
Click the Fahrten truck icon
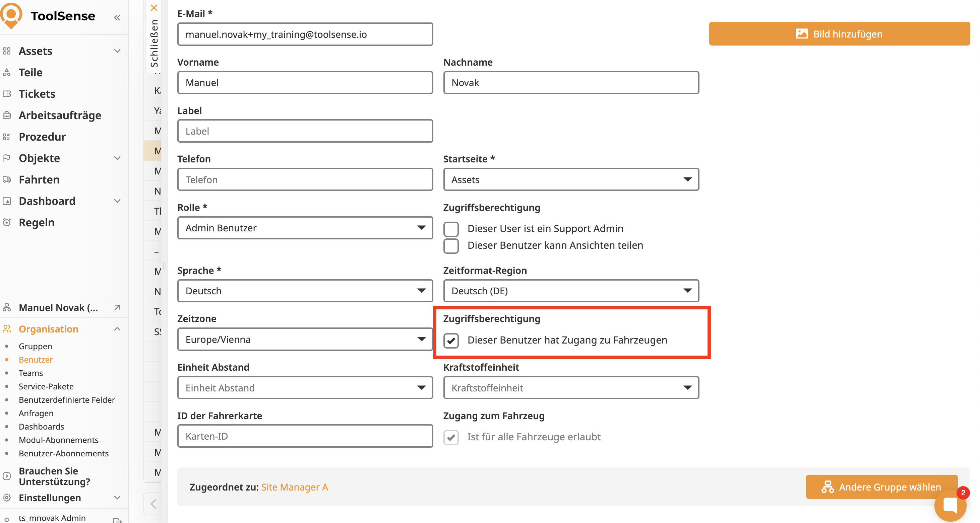(x=7, y=179)
